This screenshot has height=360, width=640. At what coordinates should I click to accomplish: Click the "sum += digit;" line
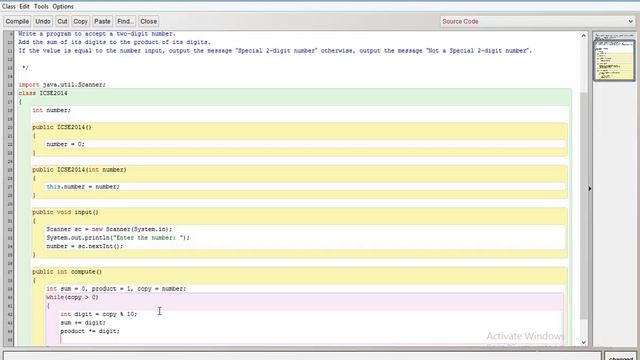point(83,322)
